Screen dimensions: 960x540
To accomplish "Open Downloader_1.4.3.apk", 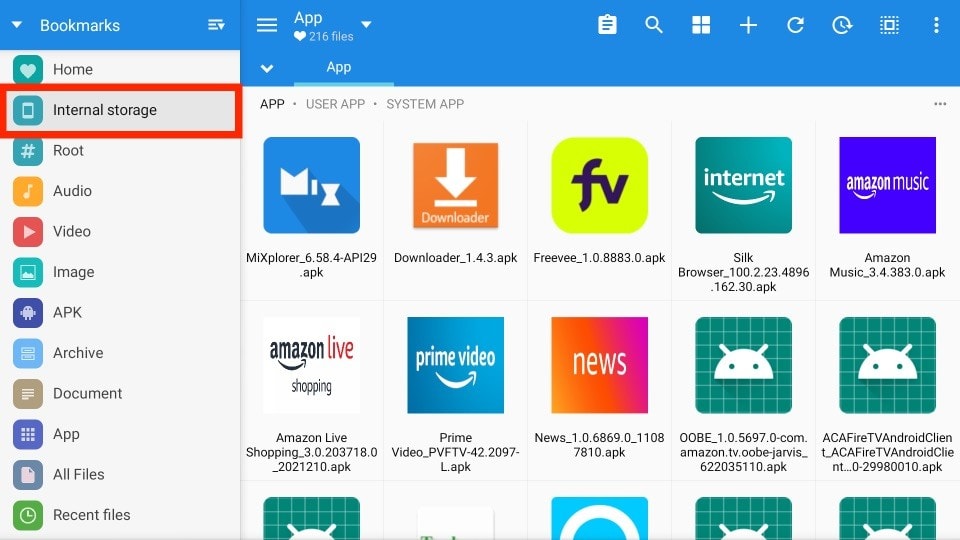I will (456, 208).
